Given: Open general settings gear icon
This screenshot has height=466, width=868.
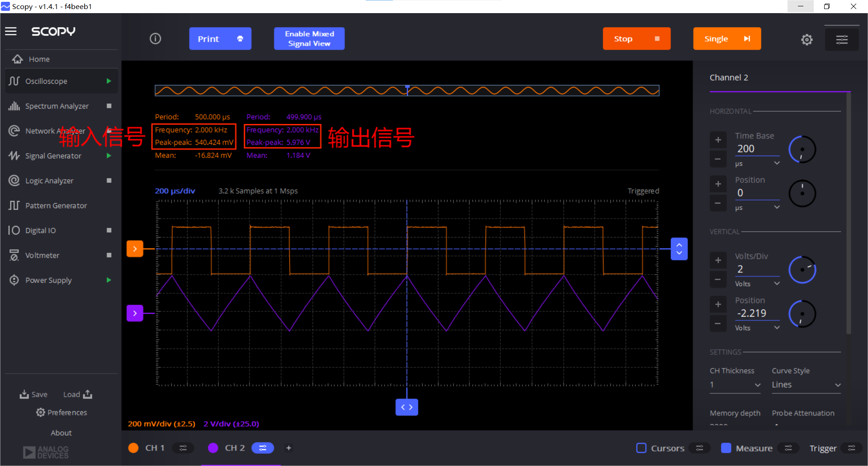Looking at the screenshot, I should click(807, 39).
